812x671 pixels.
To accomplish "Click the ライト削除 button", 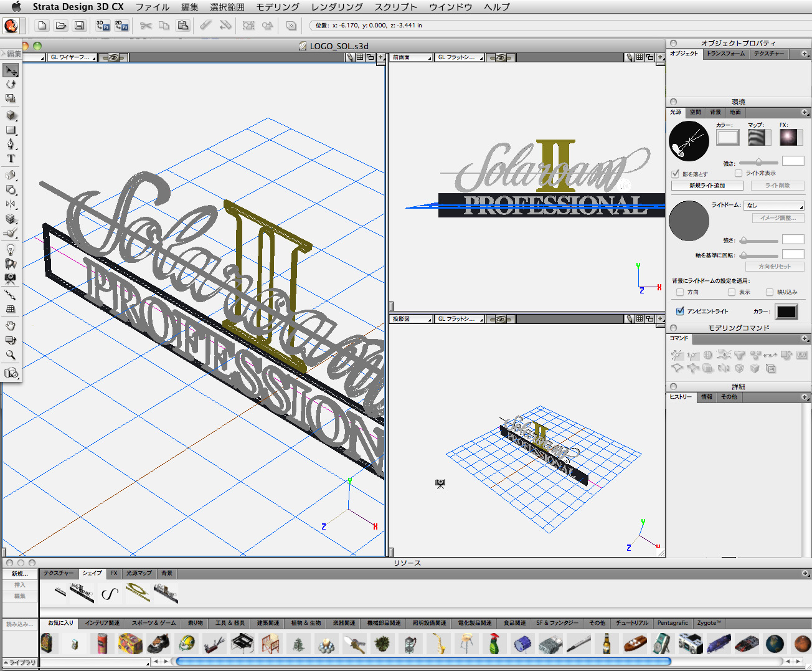I will pos(777,186).
